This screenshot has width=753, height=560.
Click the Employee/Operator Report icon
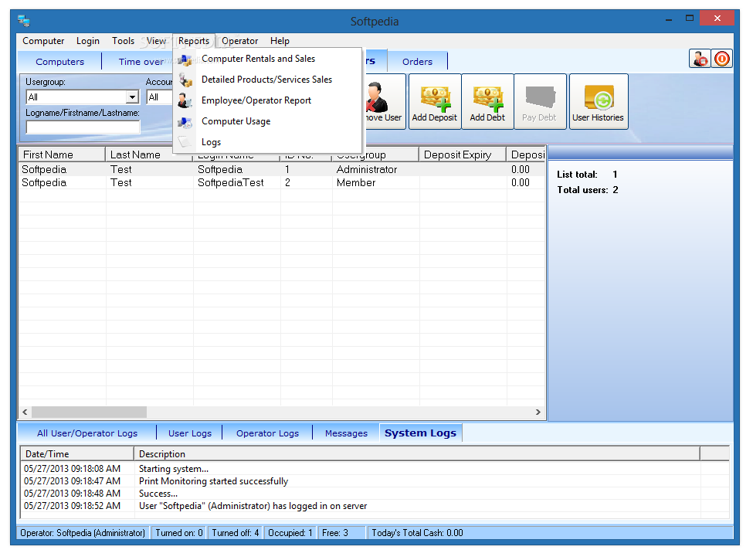coord(185,101)
